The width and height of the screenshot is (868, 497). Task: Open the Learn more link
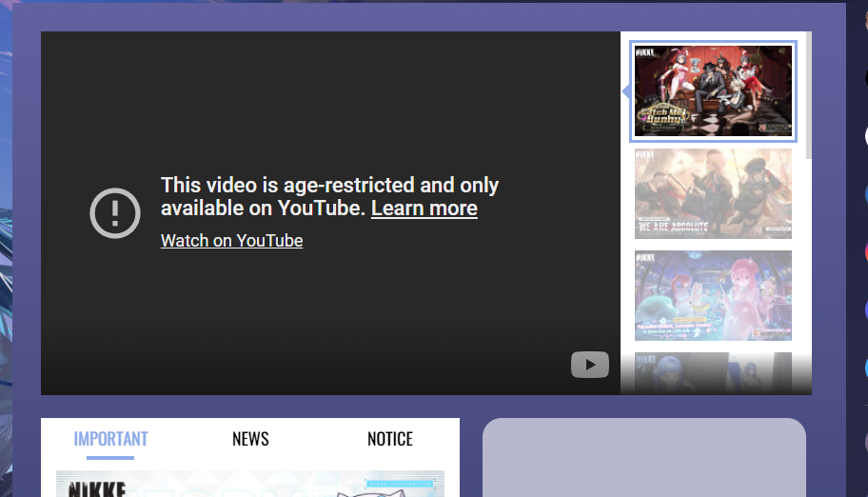pos(424,209)
